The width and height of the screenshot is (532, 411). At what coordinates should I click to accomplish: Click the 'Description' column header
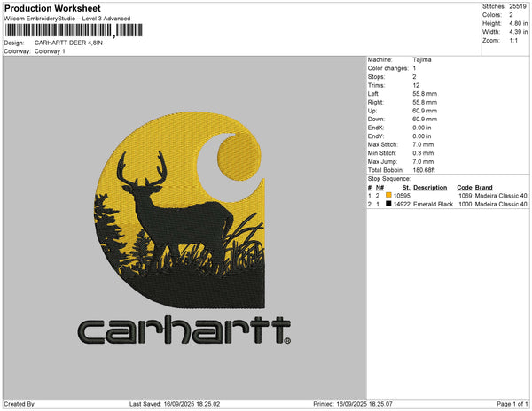430,188
